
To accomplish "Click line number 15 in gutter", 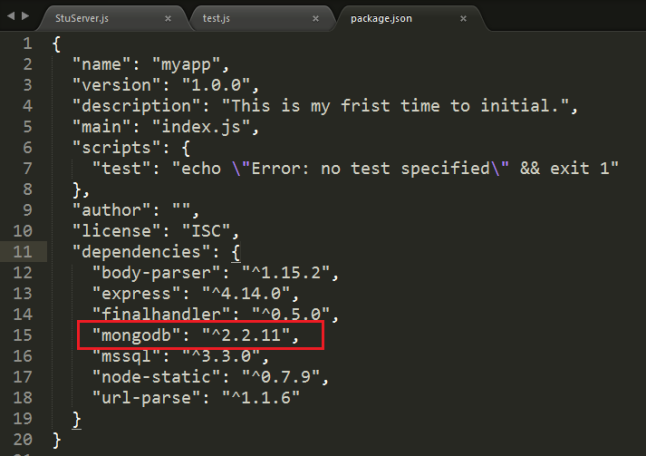I will point(23,335).
